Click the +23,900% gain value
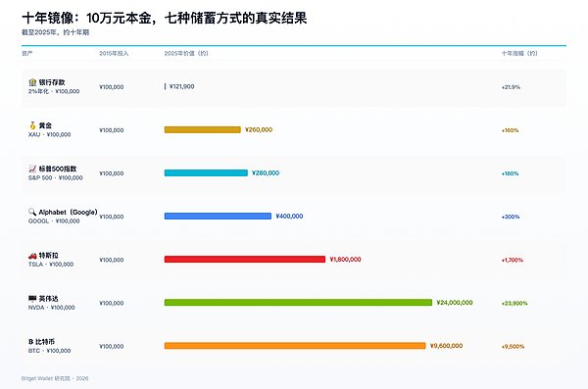The image size is (588, 389). pyautogui.click(x=514, y=303)
